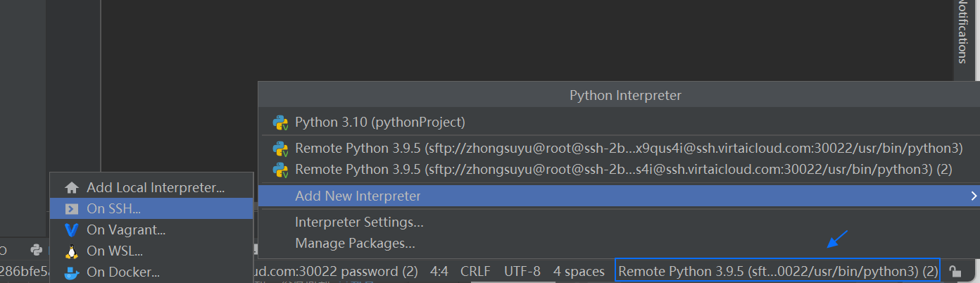Click the SSH terminal icon
This screenshot has width=980, height=283.
[71, 209]
